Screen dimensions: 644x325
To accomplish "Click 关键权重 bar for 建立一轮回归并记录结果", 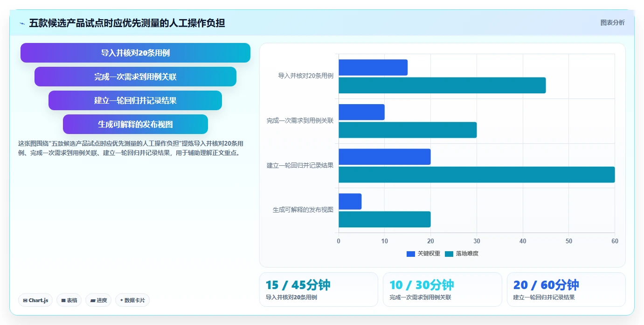I will 385,157.
